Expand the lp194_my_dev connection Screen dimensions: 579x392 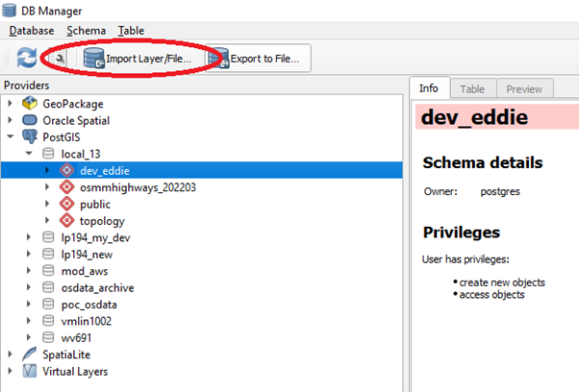pos(30,237)
